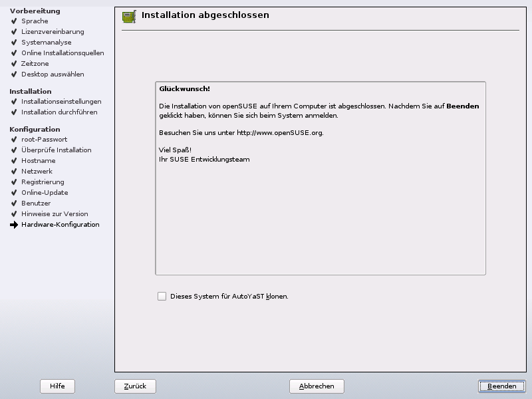The height and width of the screenshot is (399, 532).
Task: Click the checkmark icon beside Hostname
Action: coord(14,160)
